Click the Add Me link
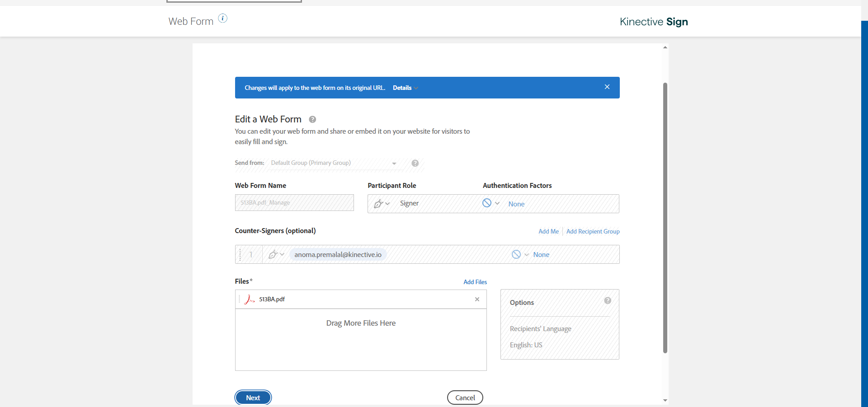This screenshot has width=868, height=407. pyautogui.click(x=548, y=231)
